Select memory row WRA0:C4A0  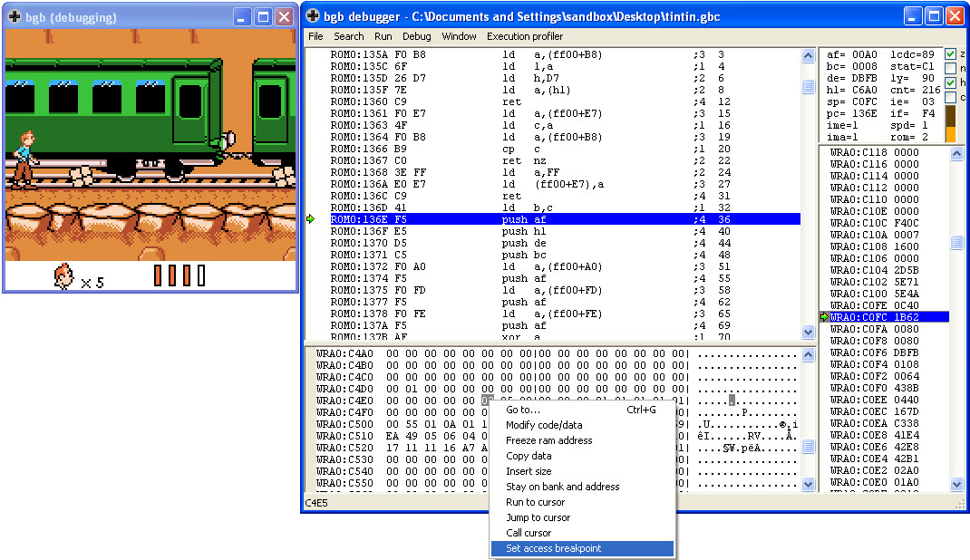(x=557, y=353)
